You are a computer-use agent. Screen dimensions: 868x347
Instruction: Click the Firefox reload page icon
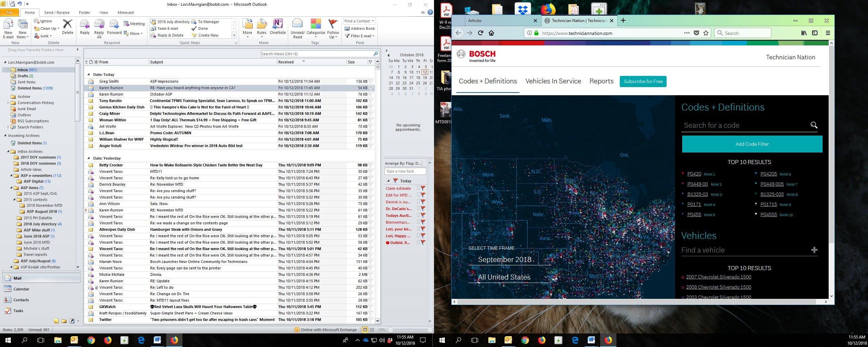pos(480,33)
